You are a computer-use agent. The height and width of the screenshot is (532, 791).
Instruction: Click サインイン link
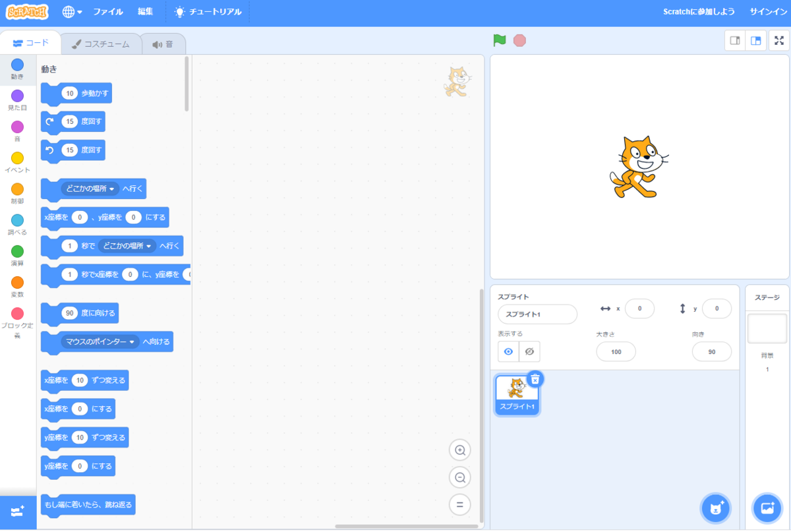[769, 12]
